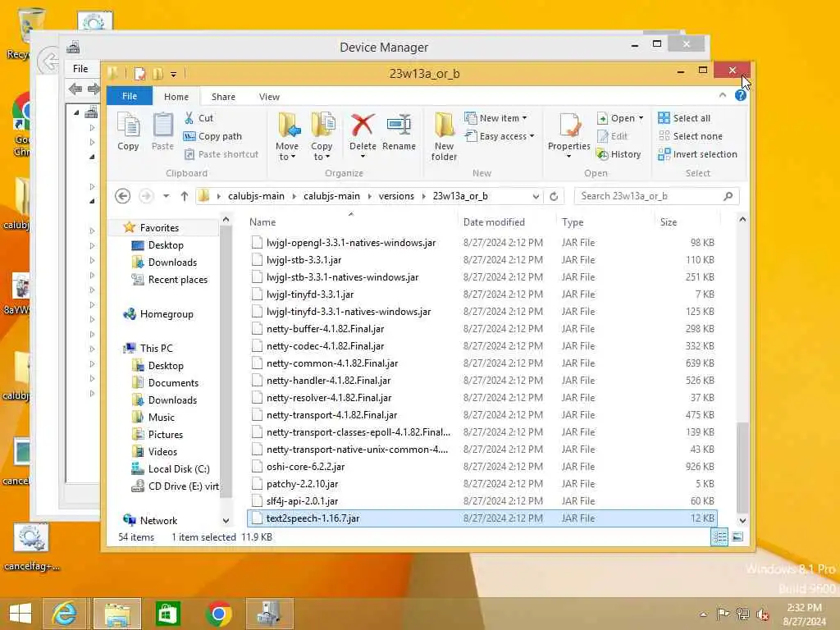The height and width of the screenshot is (630, 840).
Task: Open Windows Store from taskbar
Action: pyautogui.click(x=167, y=614)
